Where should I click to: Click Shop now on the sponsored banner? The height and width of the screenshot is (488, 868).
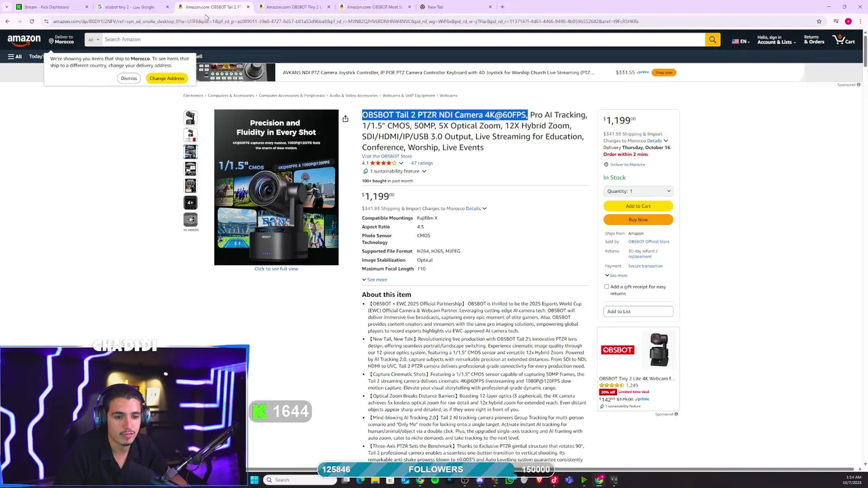coord(664,73)
